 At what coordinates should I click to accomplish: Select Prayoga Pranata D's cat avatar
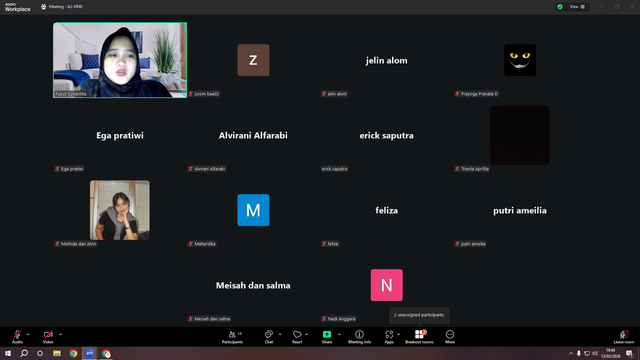tap(520, 60)
